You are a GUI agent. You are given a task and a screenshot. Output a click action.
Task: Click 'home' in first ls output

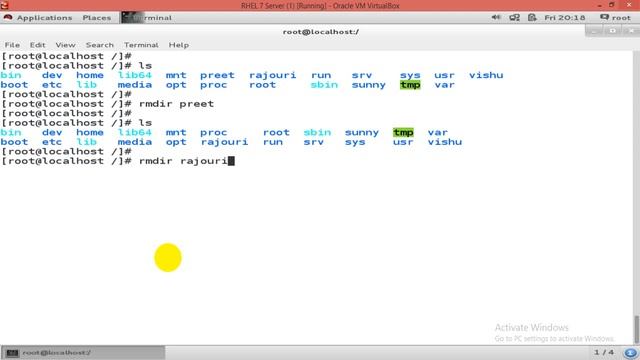click(x=90, y=75)
